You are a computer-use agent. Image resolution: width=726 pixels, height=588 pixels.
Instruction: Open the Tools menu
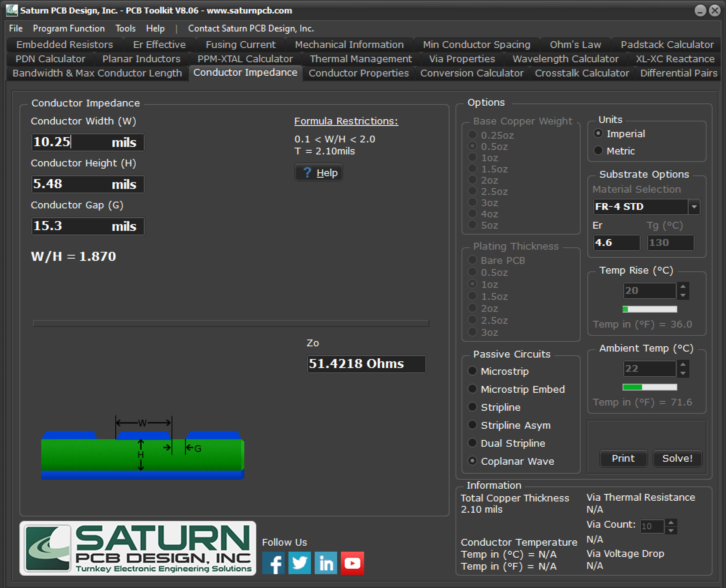point(125,28)
